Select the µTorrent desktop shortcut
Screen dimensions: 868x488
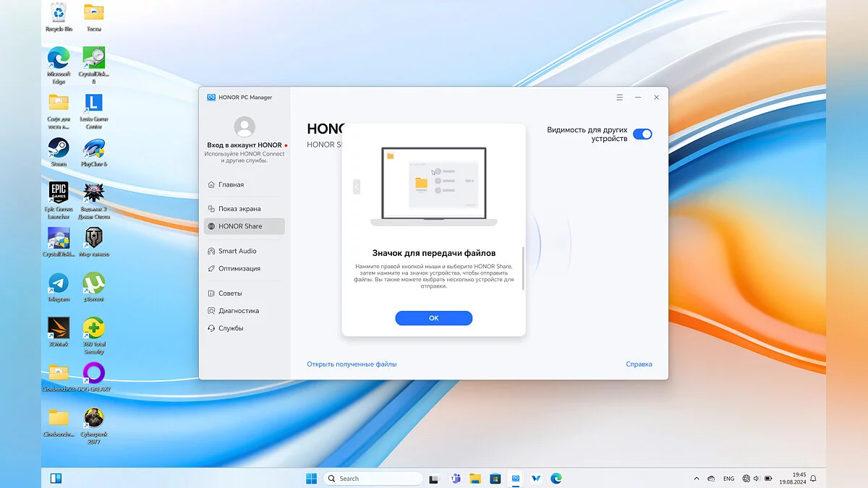94,287
